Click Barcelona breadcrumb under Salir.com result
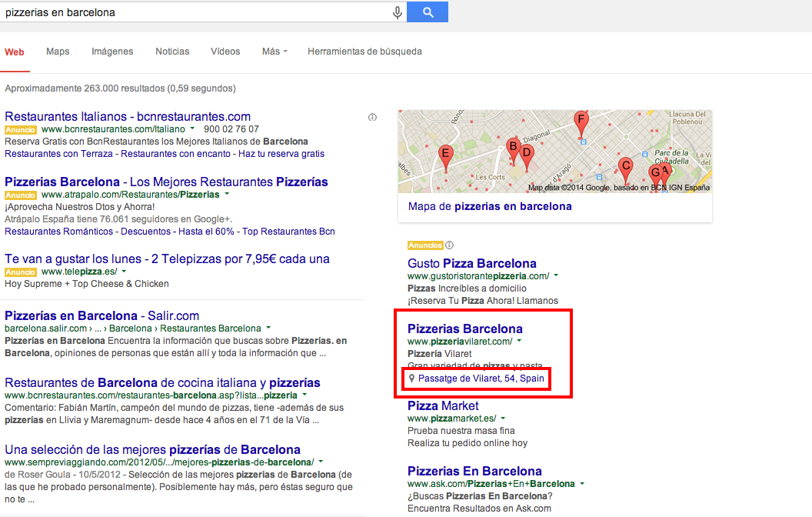The height and width of the screenshot is (517, 812). tap(131, 329)
